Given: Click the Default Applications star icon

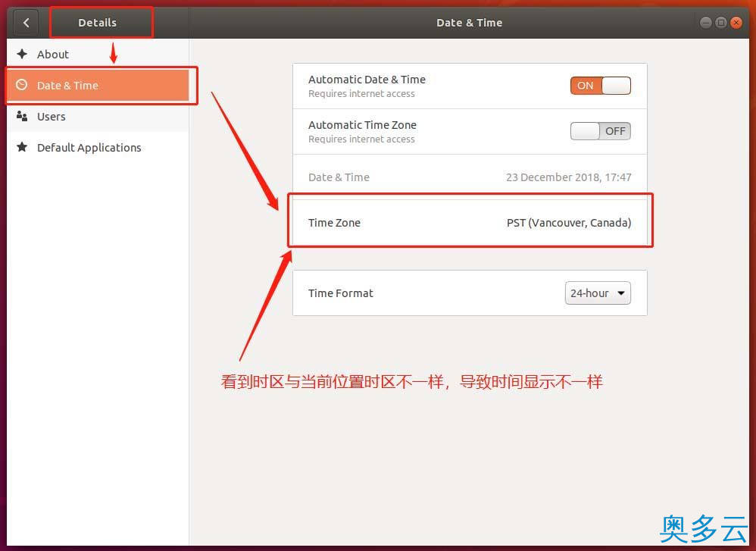Looking at the screenshot, I should [22, 148].
